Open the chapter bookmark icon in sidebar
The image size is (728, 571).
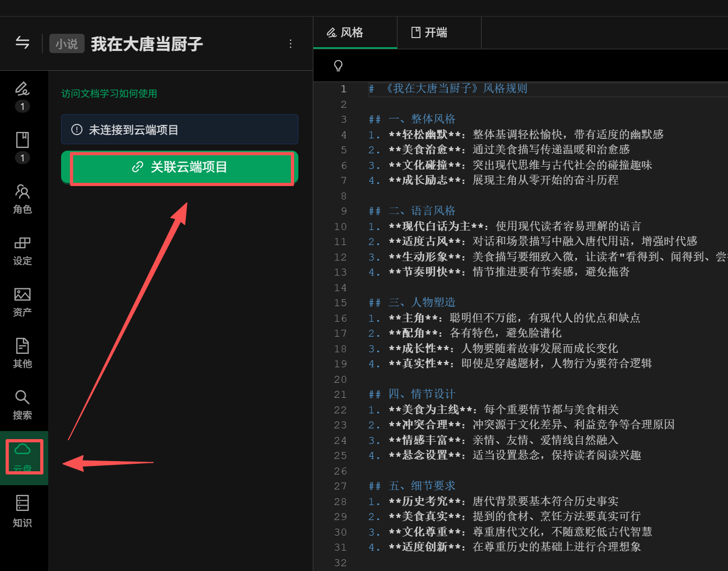coord(22,140)
